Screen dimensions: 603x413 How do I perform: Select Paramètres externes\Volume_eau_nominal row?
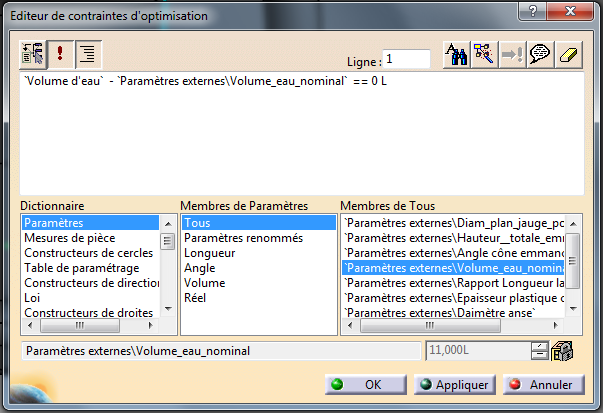click(x=453, y=268)
